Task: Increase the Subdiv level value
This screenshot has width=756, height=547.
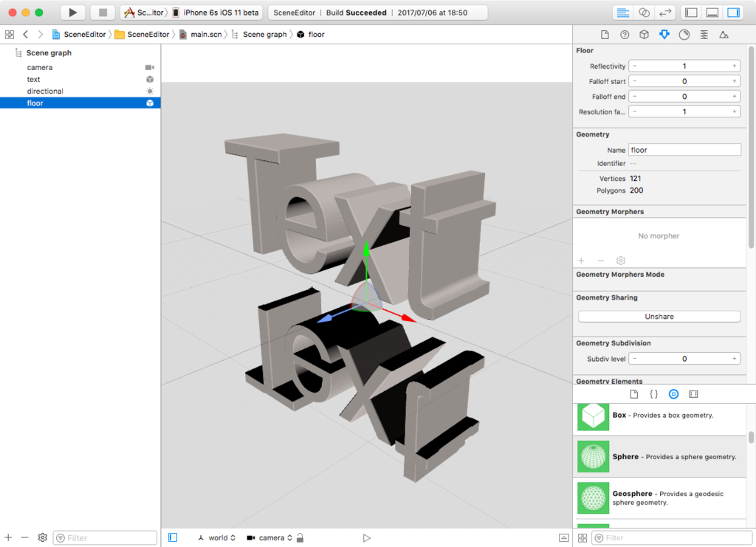Action: click(x=735, y=359)
